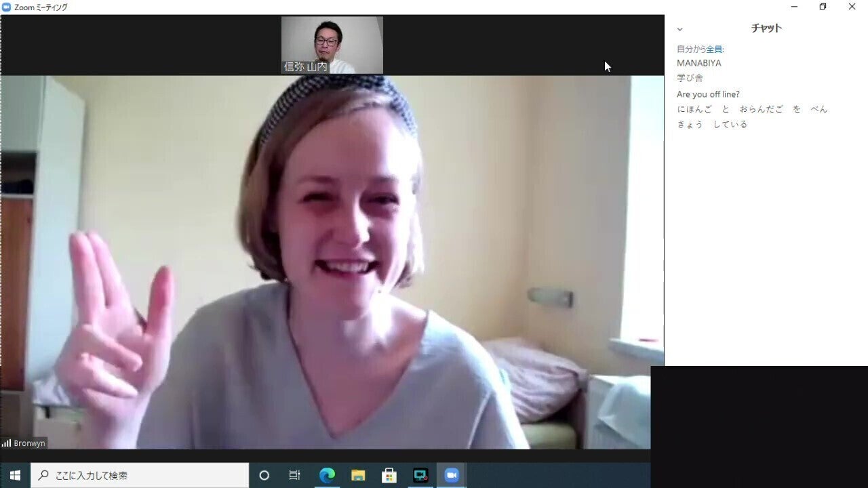Click the Bronwyn name label
The image size is (868, 488).
29,443
